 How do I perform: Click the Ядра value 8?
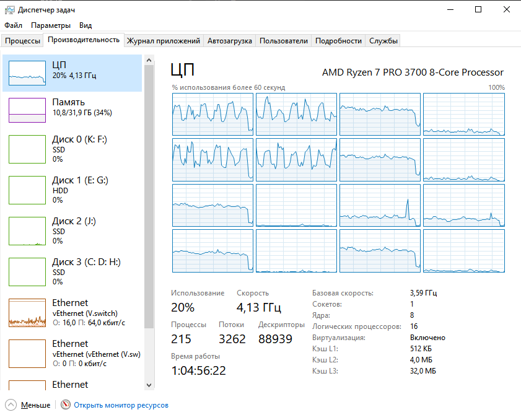point(412,315)
